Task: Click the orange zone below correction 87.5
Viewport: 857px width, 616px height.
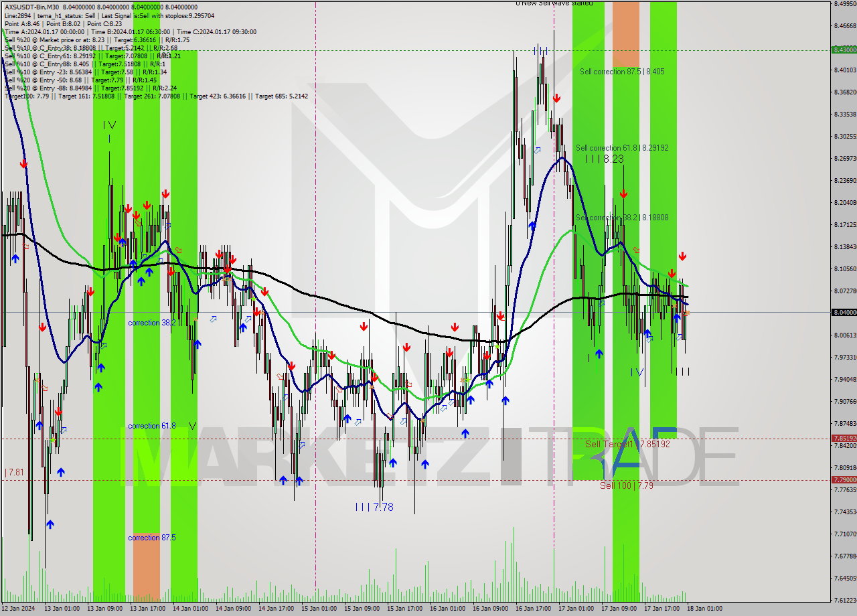Action: click(147, 567)
